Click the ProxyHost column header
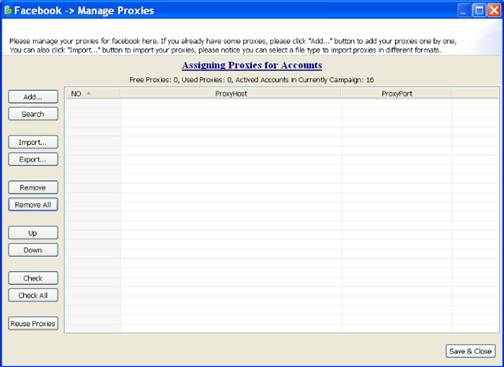Screen dimensions: 504x367 click(x=231, y=94)
